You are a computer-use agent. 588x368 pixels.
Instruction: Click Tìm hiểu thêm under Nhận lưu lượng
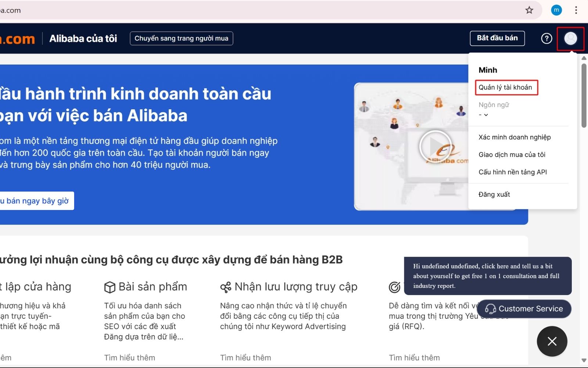(245, 358)
